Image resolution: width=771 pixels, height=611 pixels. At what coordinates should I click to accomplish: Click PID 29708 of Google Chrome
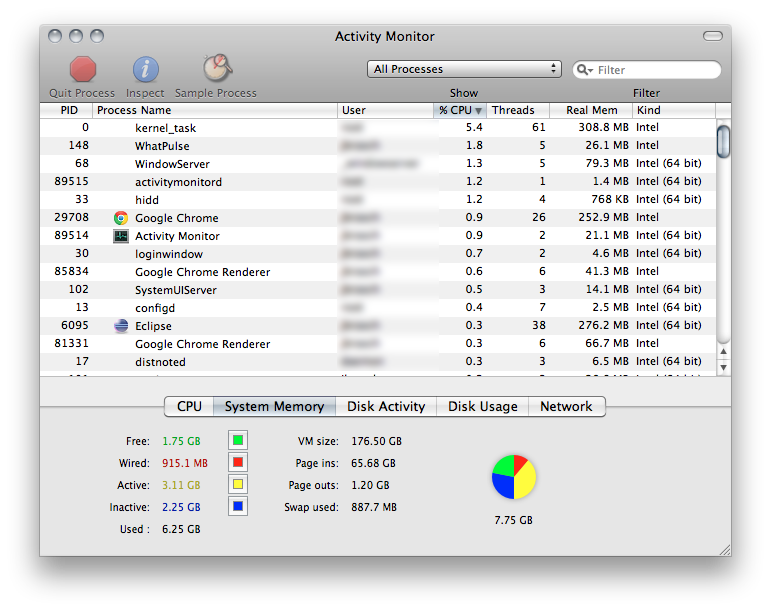point(71,217)
